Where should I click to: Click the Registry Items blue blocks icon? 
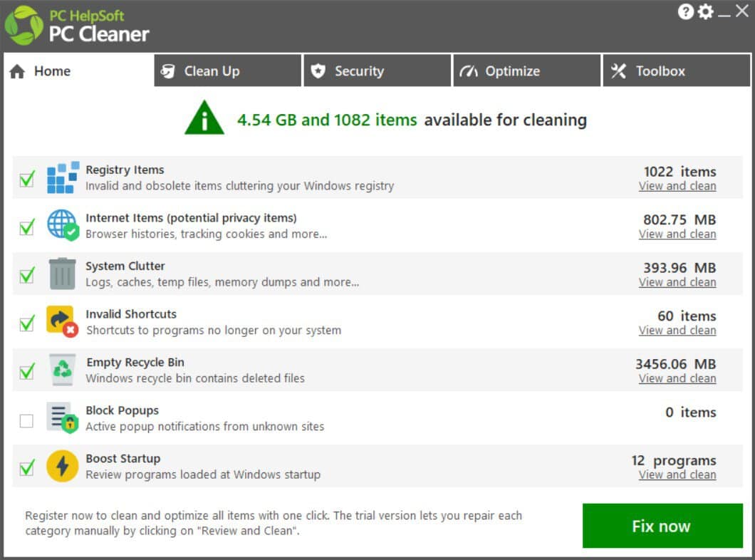click(63, 177)
